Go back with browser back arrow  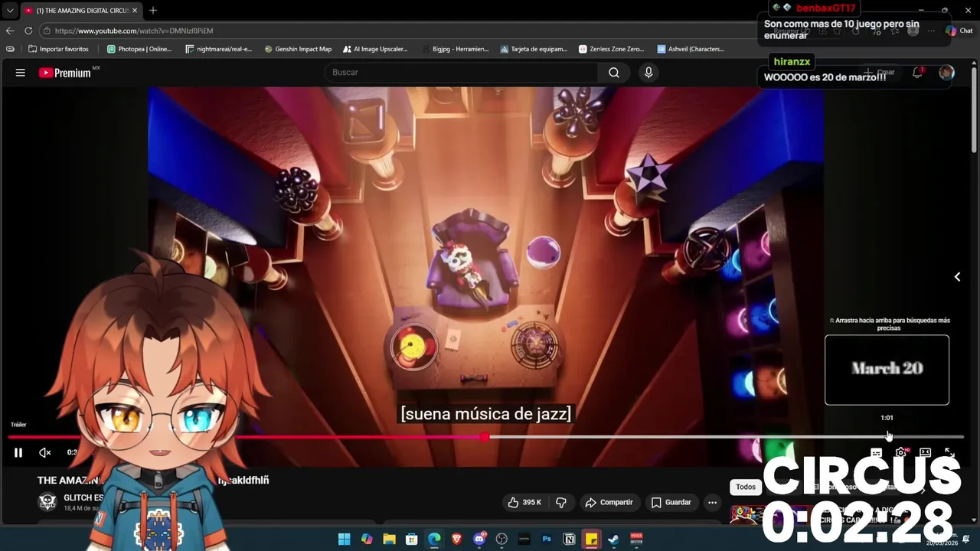click(10, 31)
